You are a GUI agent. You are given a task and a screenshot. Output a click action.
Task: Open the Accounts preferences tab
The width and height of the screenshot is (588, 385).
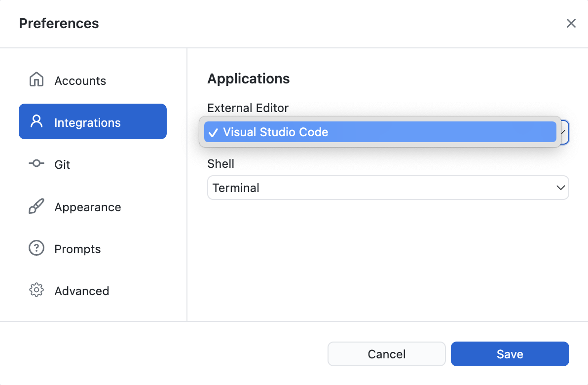coord(93,80)
